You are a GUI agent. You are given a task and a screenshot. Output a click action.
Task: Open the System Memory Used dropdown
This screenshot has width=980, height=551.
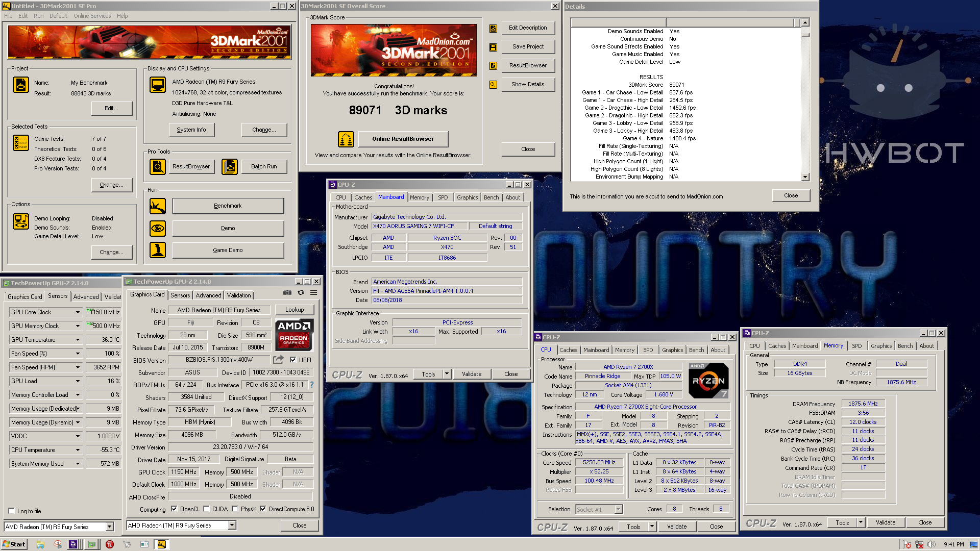78,464
